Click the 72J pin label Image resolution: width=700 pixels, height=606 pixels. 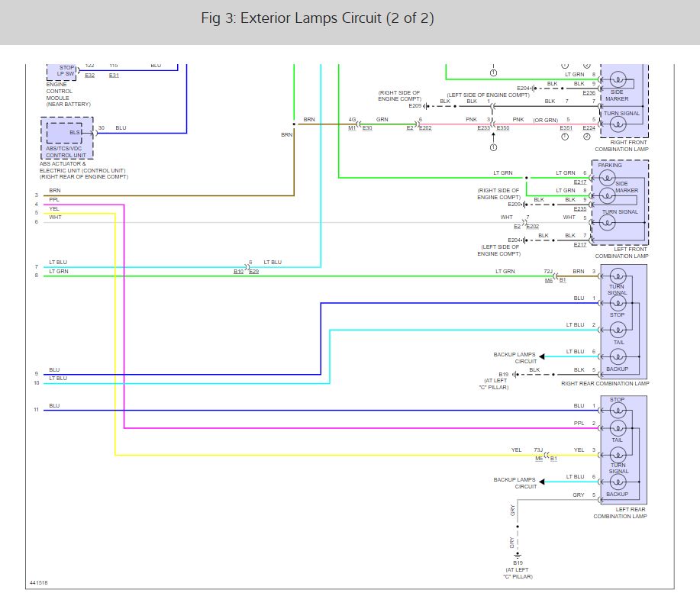(548, 271)
